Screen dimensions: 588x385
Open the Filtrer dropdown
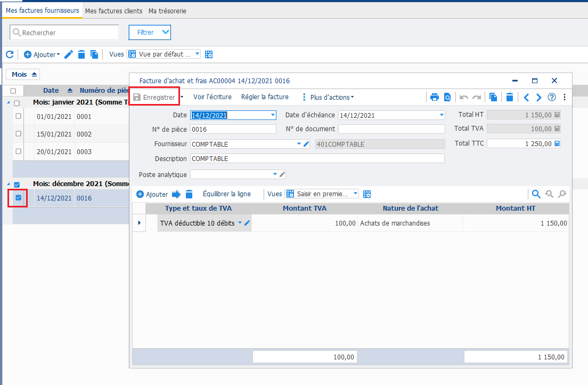[150, 33]
